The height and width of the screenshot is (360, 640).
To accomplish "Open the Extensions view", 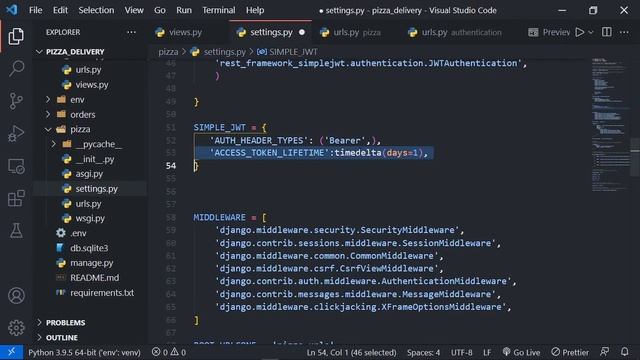I will pyautogui.click(x=16, y=199).
